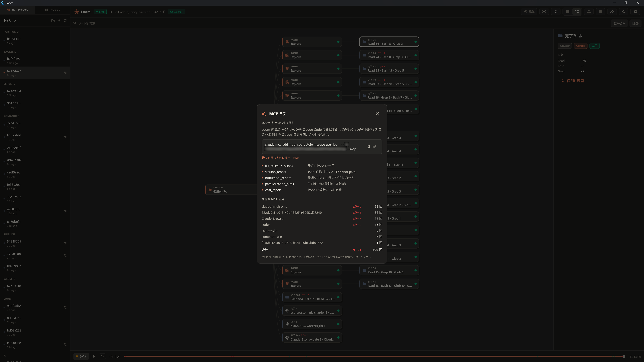644x362 pixels.
Task: Expand the 完了 49 Read 33 tool group node
Action: (389, 82)
